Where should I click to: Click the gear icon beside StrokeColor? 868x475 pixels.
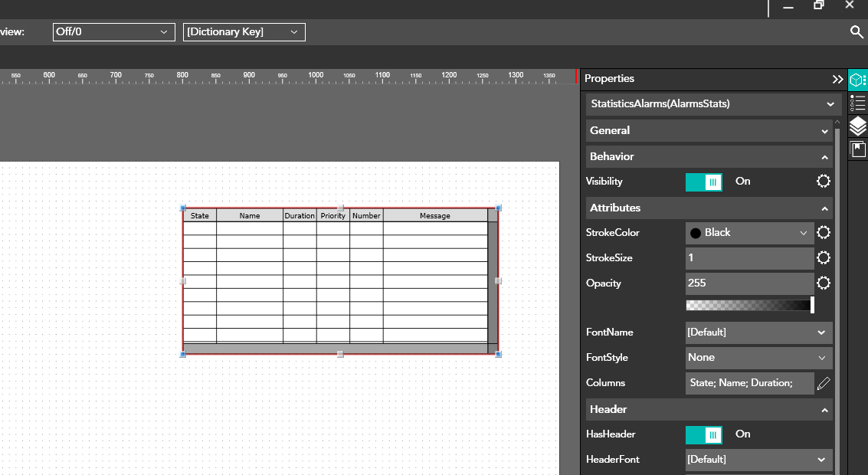tap(824, 233)
